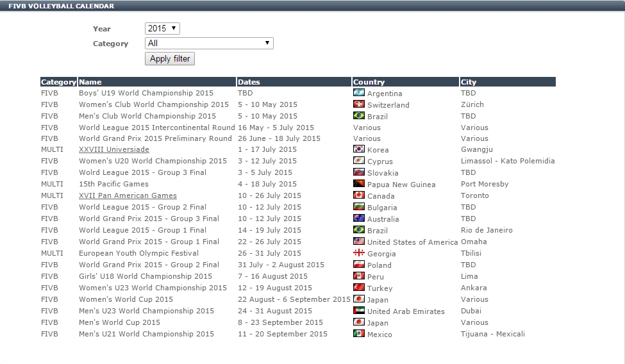Select World Grand Prix 2015 - Group 3 Final text
The image size is (625, 364).
[149, 219]
